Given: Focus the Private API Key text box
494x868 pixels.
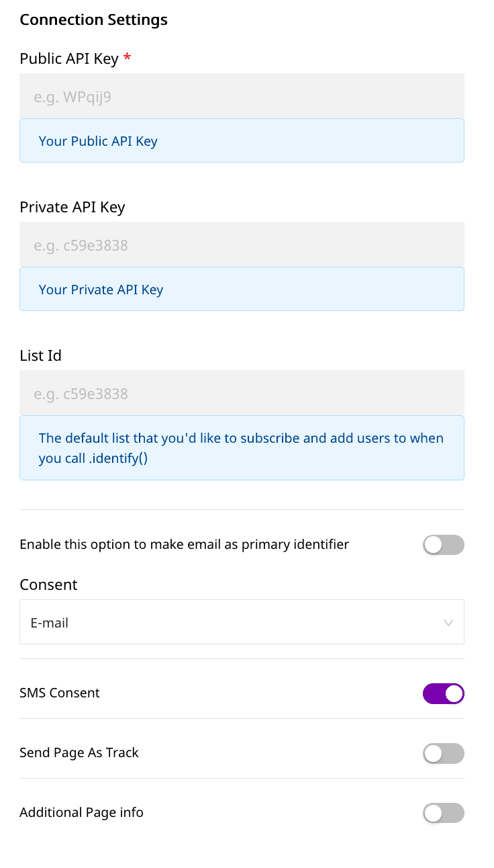Looking at the screenshot, I should point(242,245).
